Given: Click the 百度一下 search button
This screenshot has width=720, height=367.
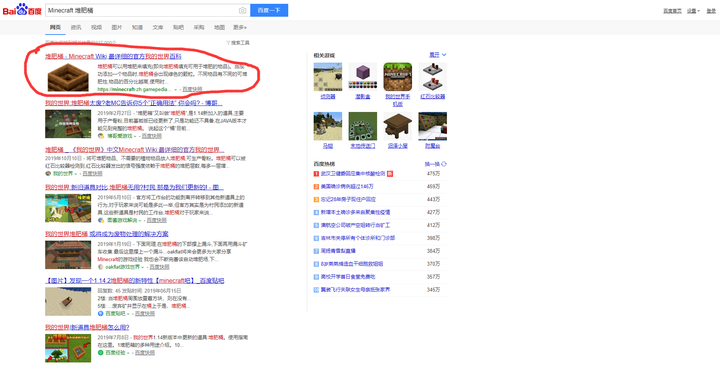Looking at the screenshot, I should point(269,10).
